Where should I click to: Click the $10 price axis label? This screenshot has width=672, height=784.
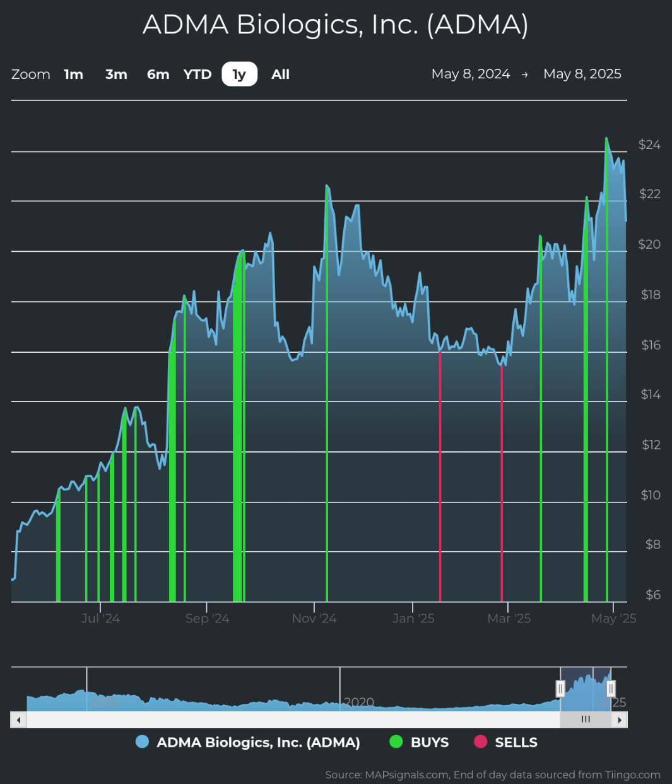pos(651,495)
